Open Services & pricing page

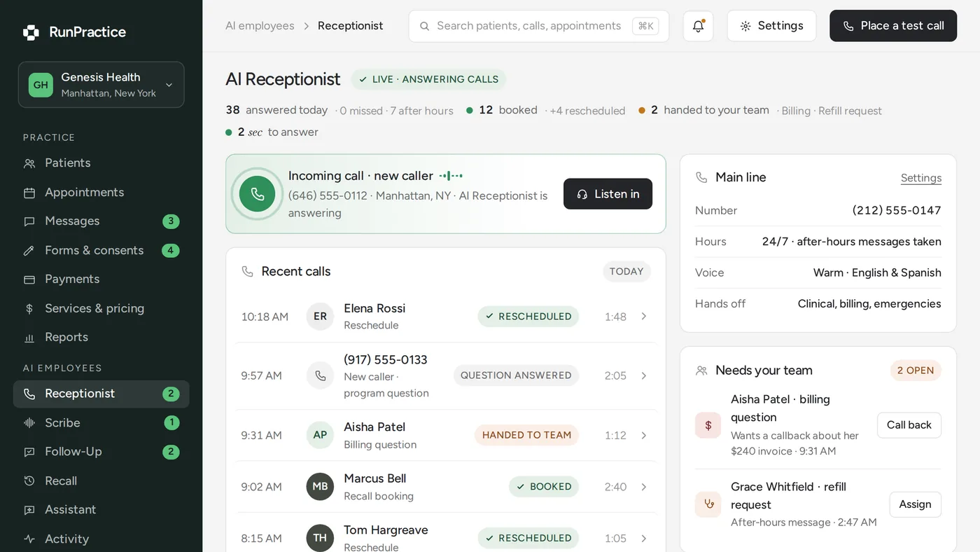tap(101, 308)
